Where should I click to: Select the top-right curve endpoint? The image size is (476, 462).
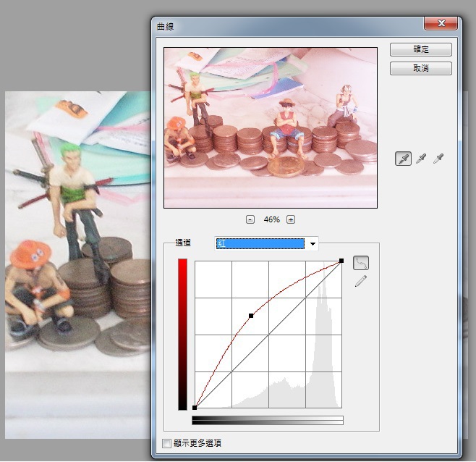coord(341,261)
